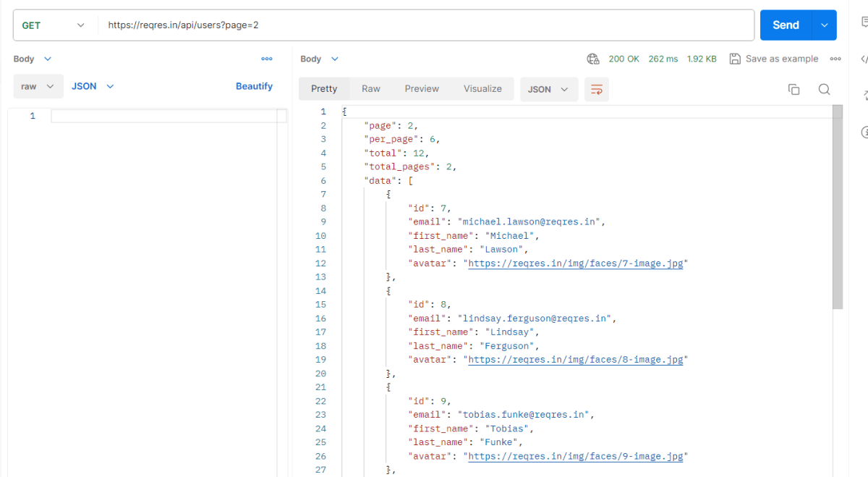Screen dimensions: 868x477
Task: Switch to the Raw response tab
Action: pyautogui.click(x=371, y=88)
